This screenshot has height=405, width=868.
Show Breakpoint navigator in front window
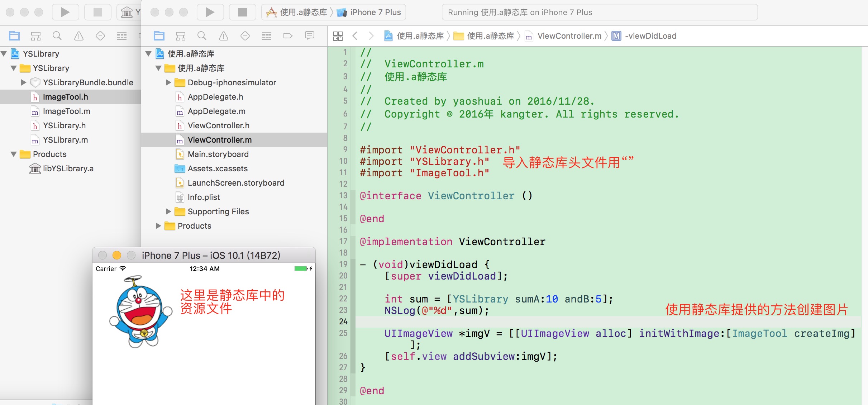point(288,35)
